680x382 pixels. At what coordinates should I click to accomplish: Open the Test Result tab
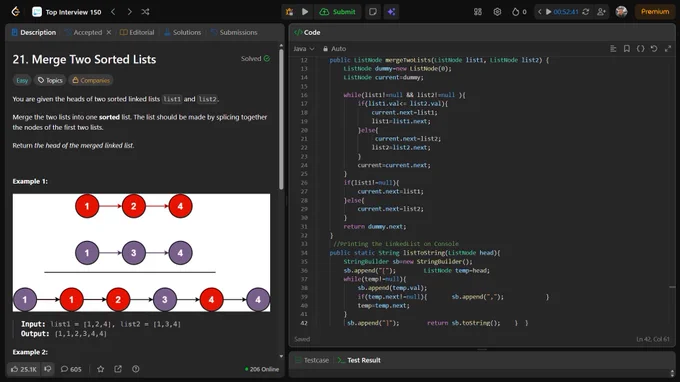tap(360, 360)
